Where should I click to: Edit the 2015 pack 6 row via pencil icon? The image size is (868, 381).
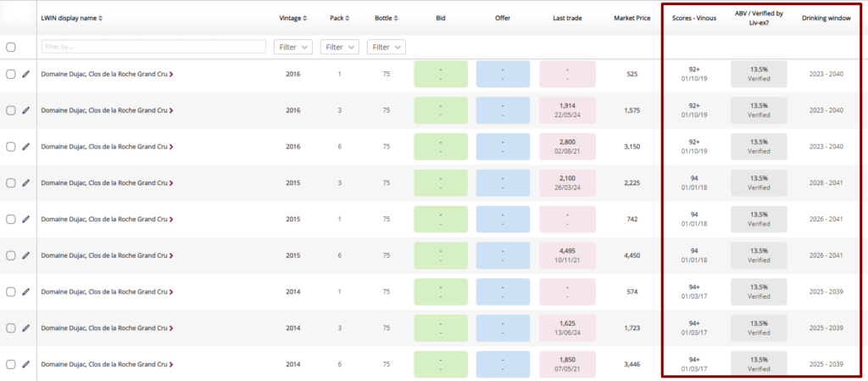pyautogui.click(x=25, y=255)
